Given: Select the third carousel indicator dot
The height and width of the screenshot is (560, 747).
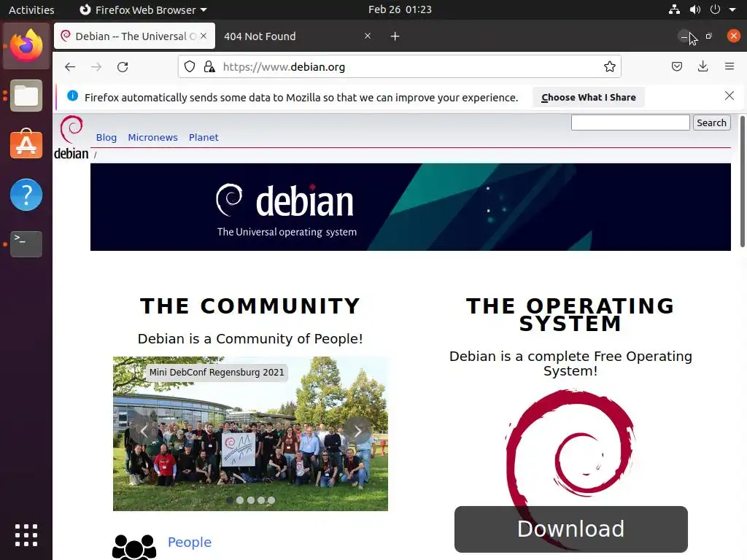Looking at the screenshot, I should tap(251, 500).
